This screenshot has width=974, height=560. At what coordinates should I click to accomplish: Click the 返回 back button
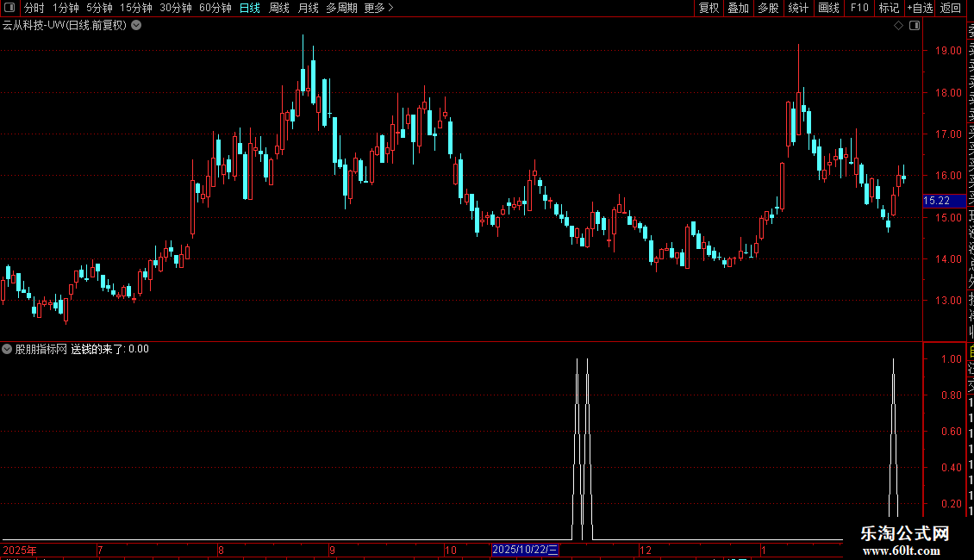click(x=951, y=8)
